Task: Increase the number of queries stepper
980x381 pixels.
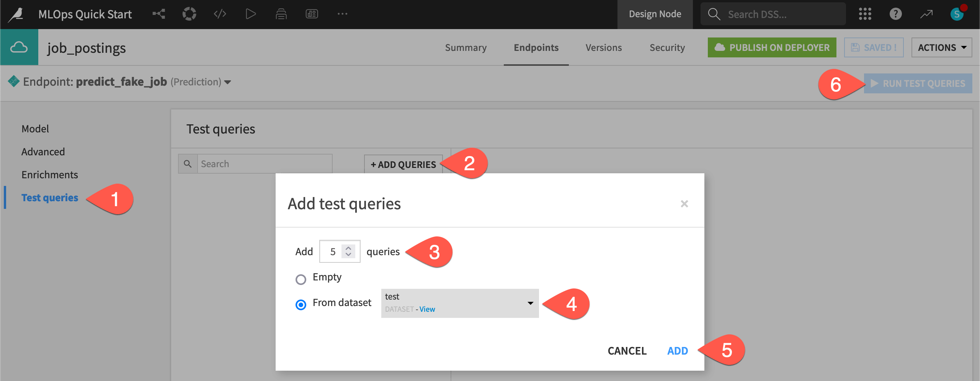Action: (x=348, y=248)
